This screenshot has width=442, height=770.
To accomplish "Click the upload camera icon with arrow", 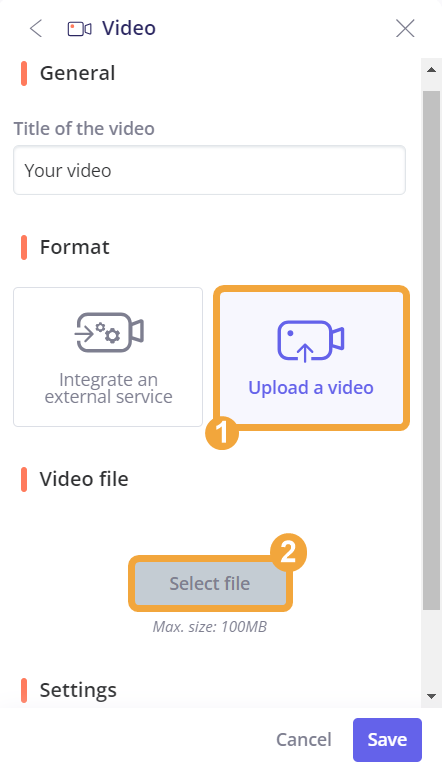I will (x=311, y=341).
